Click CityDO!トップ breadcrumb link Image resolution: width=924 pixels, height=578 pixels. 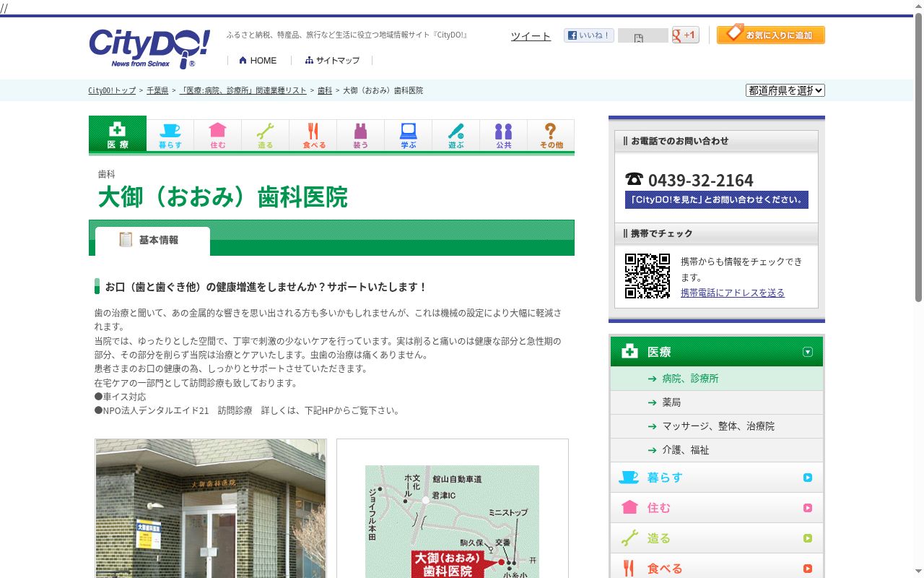pos(112,90)
